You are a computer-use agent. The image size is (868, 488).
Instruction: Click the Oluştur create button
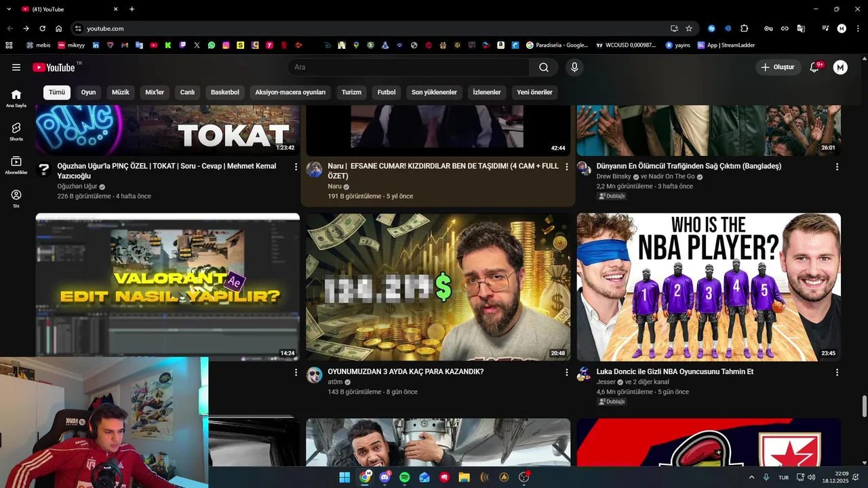(x=778, y=67)
